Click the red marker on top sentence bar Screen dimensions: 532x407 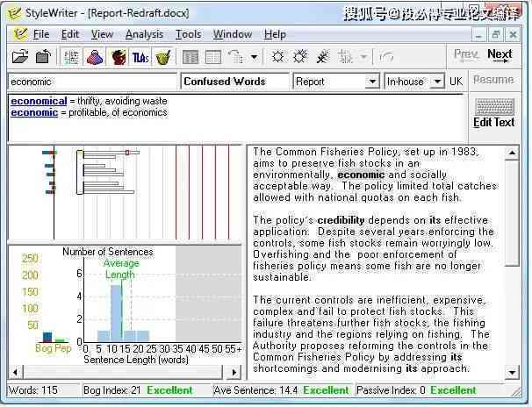coord(127,153)
